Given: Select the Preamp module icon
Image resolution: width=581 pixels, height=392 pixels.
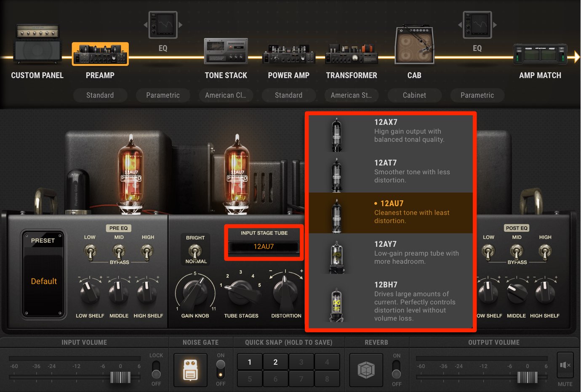Looking at the screenshot, I should tap(100, 54).
